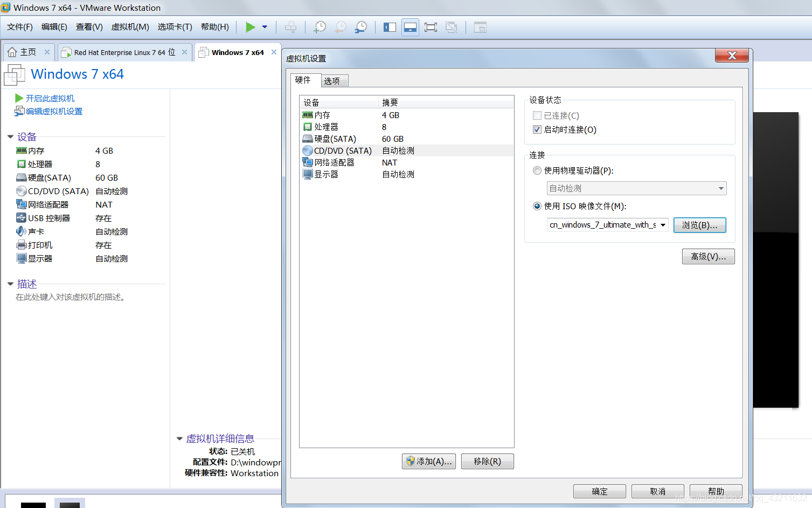Click the 处理器 icon in main window

(21, 164)
